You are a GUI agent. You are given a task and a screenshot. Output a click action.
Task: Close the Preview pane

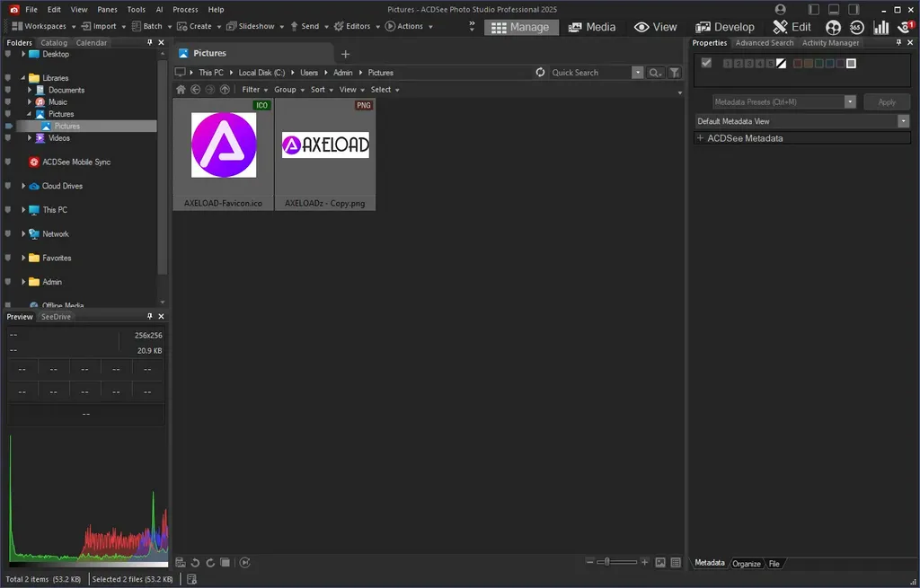point(162,316)
